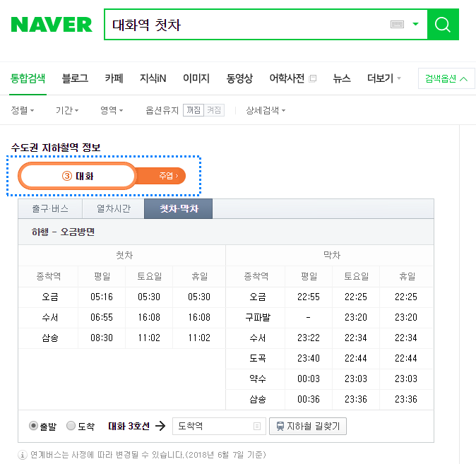This screenshot has width=476, height=464.
Task: Click the 지하철 길찾기 button
Action: coord(308,426)
